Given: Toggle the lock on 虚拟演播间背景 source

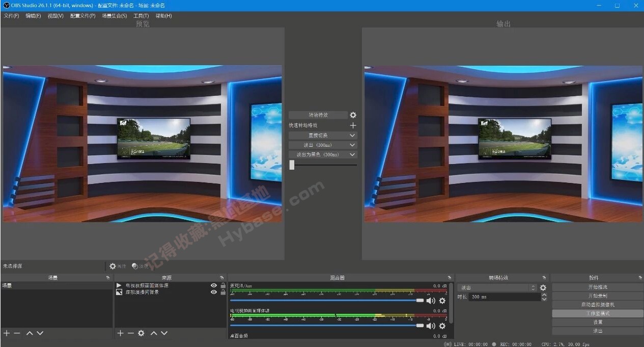Looking at the screenshot, I should [222, 292].
